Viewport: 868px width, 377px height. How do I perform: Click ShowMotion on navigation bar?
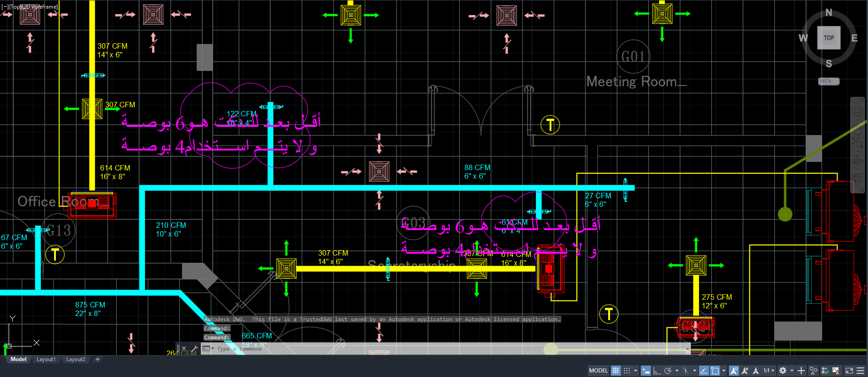point(857,178)
